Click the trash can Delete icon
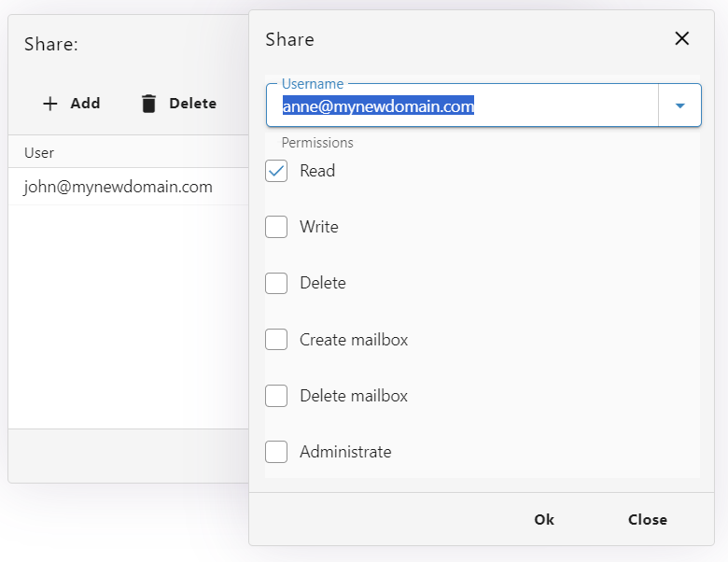The height and width of the screenshot is (562, 728). click(148, 104)
